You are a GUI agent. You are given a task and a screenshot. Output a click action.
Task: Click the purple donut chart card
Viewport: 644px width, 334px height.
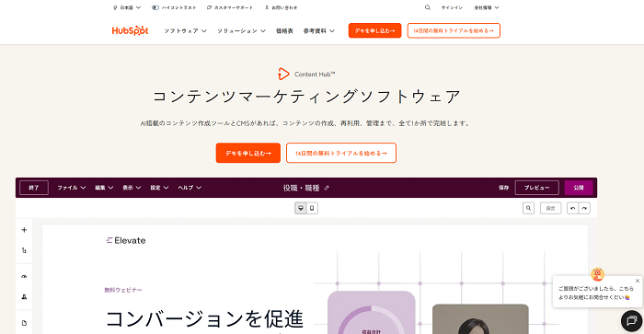[372, 313]
